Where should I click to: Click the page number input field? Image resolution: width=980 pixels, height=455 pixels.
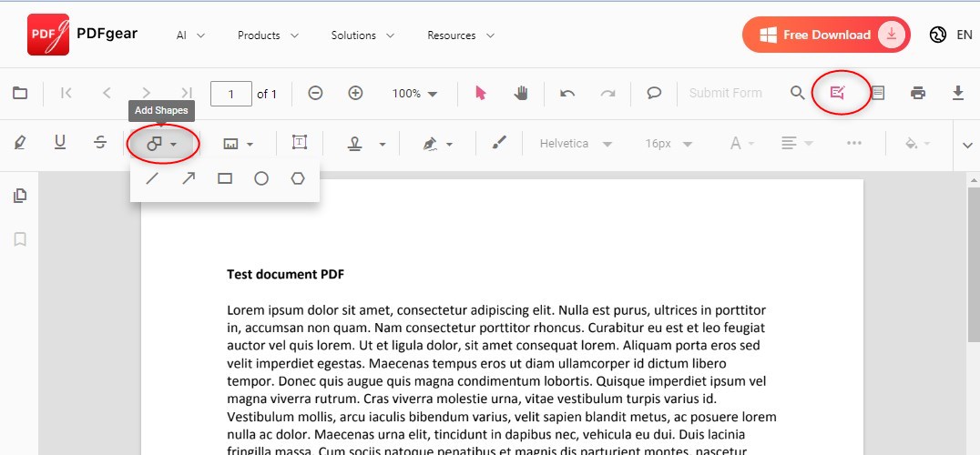click(x=231, y=93)
